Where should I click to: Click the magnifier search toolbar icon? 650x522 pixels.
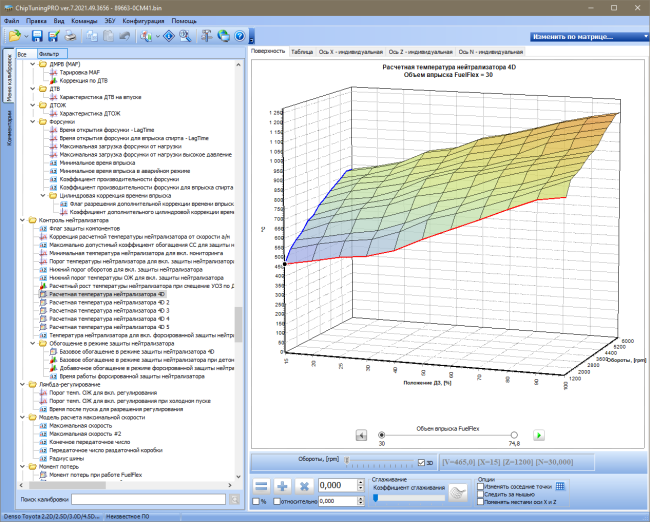tap(185, 36)
